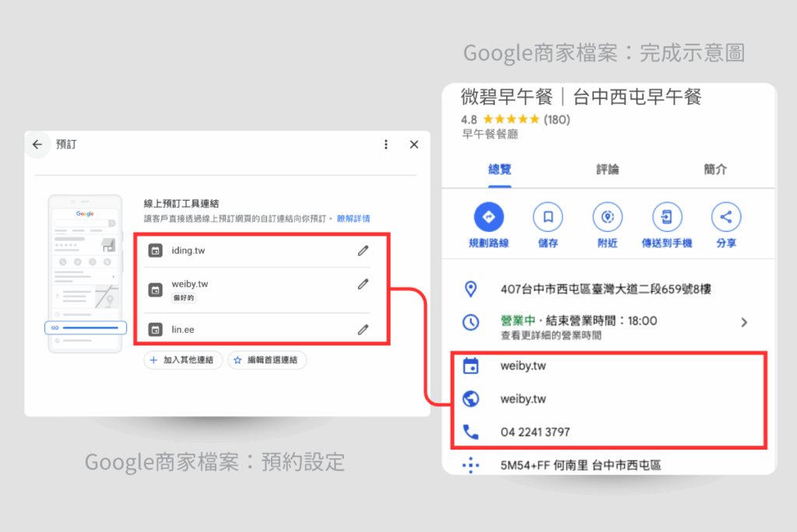
Task: Edit iding.tw using its pencil icon
Action: coord(363,251)
